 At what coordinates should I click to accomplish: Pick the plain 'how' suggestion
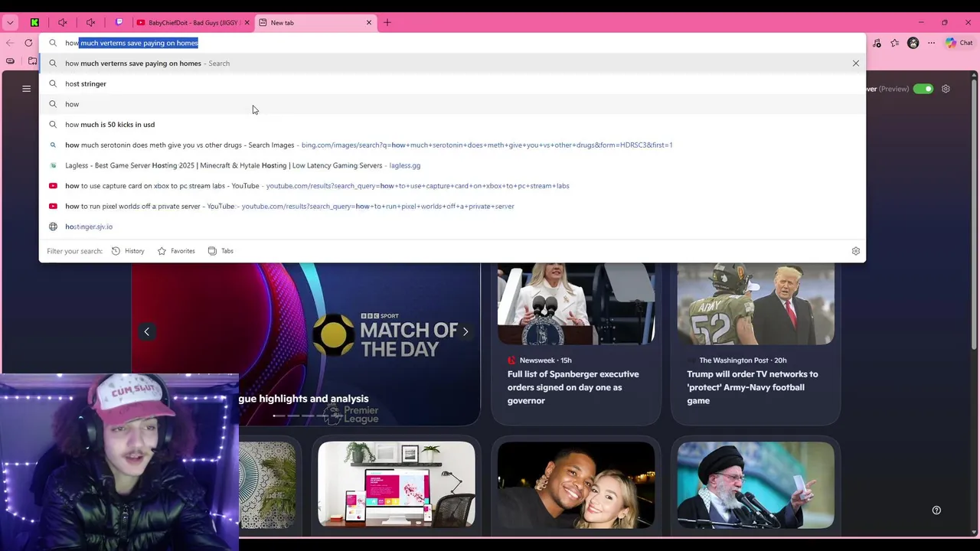[x=452, y=104]
